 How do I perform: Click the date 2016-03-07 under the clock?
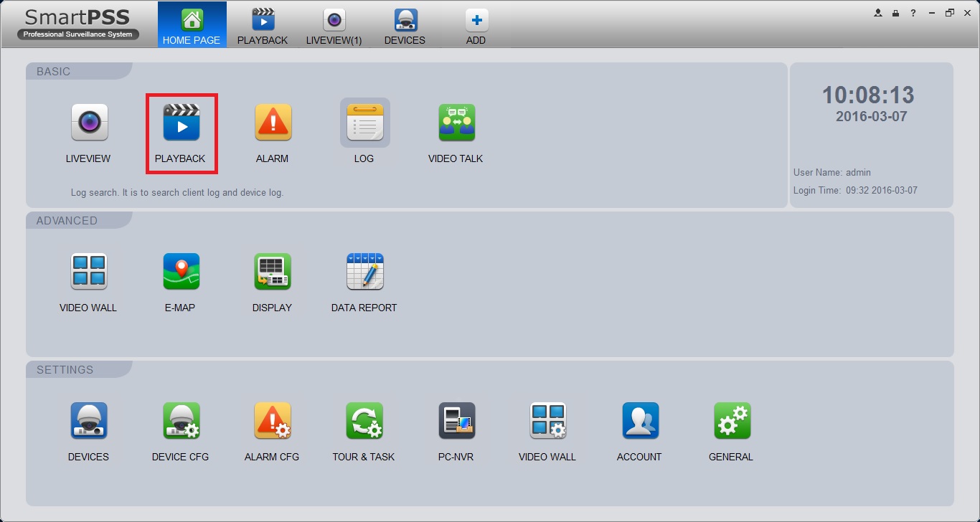[x=872, y=116]
